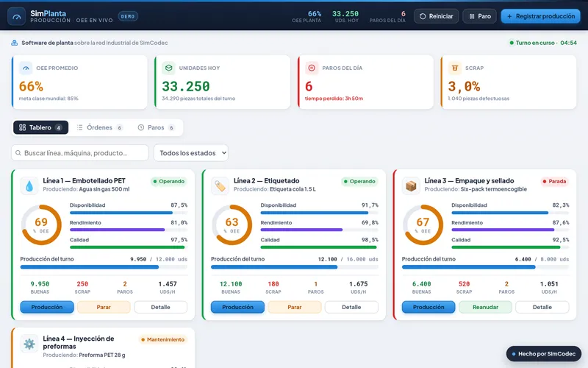Click the Línea 2 — Etiquetado title
Screen dimensions: 588x368
[267, 180]
